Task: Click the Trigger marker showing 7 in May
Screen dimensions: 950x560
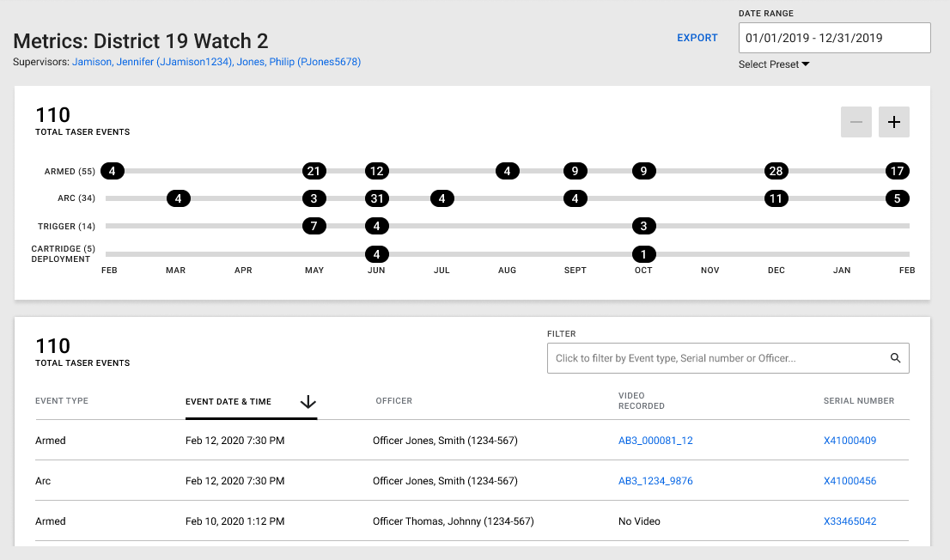Action: pyautogui.click(x=314, y=226)
